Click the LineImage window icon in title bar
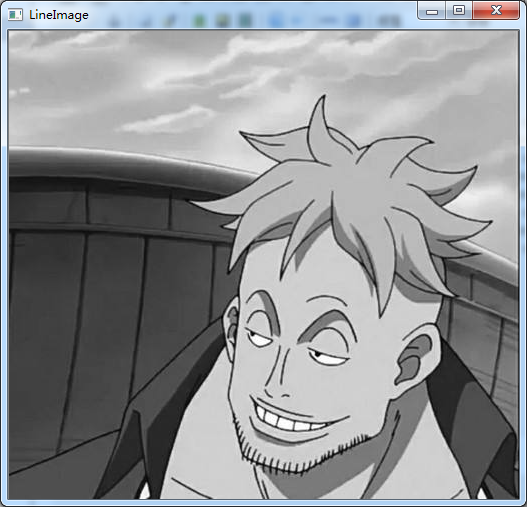The image size is (527, 507). 15,15
